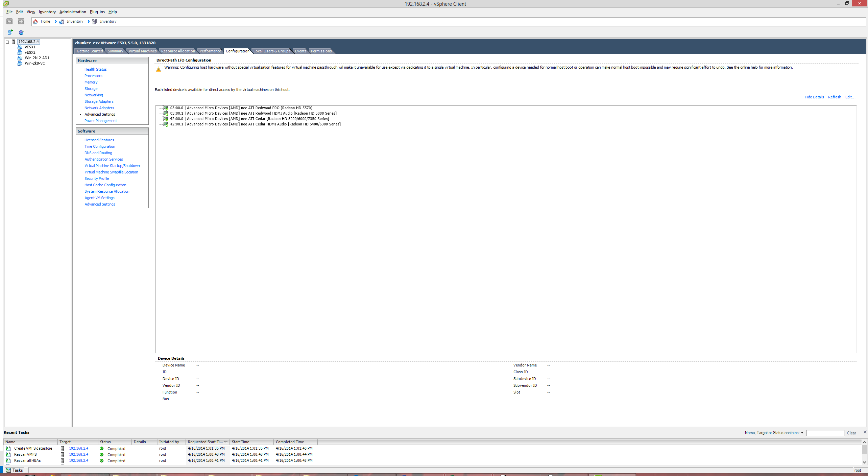Image resolution: width=868 pixels, height=476 pixels.
Task: Click the Home icon in breadcrumb
Action: pyautogui.click(x=35, y=22)
